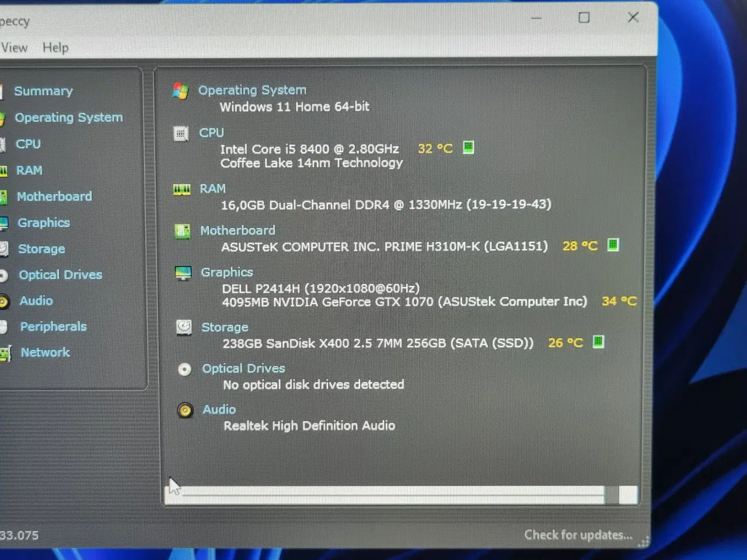Open Graphics in the sidebar
Image resolution: width=747 pixels, height=560 pixels.
coord(44,223)
